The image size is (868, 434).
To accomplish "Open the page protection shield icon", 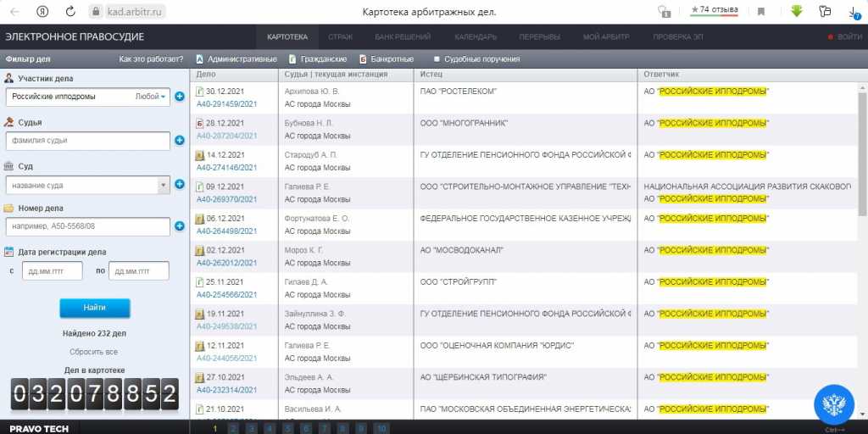I will click(x=664, y=12).
